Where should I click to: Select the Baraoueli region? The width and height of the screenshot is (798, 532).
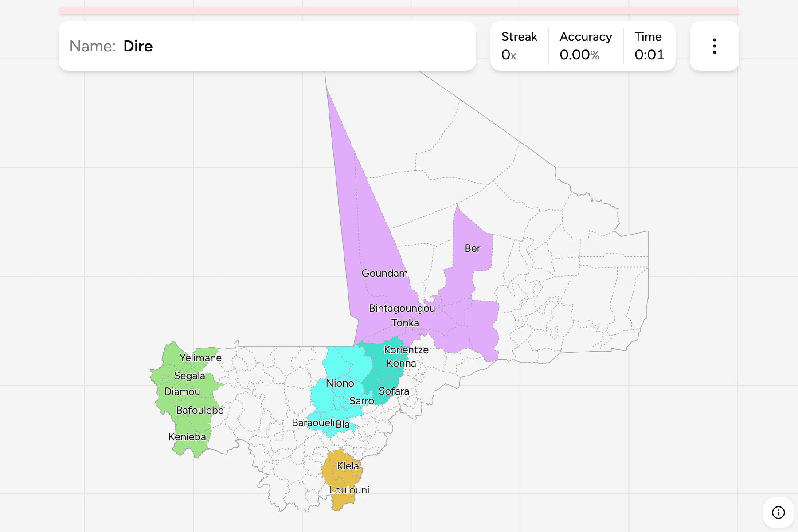(x=313, y=422)
